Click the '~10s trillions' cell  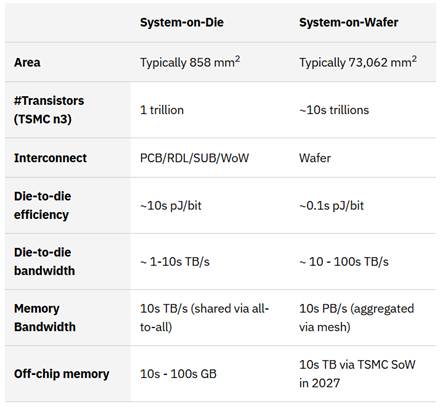pos(334,110)
